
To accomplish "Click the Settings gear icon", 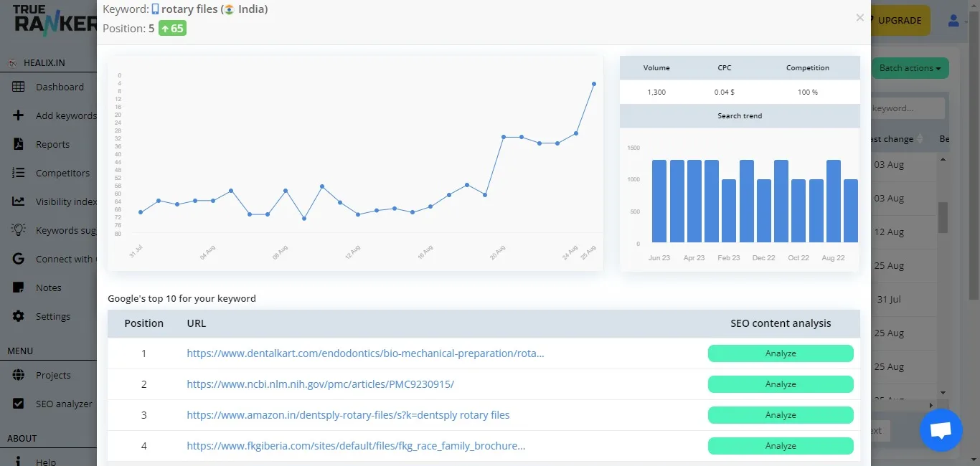I will point(19,316).
